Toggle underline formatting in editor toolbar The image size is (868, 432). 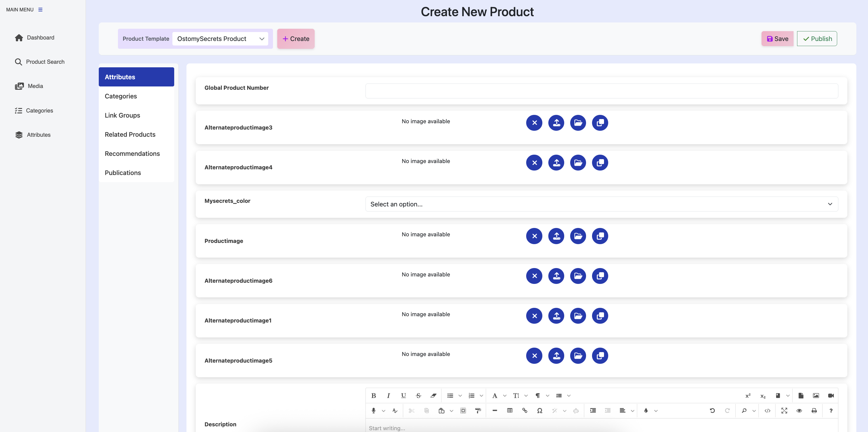(403, 396)
